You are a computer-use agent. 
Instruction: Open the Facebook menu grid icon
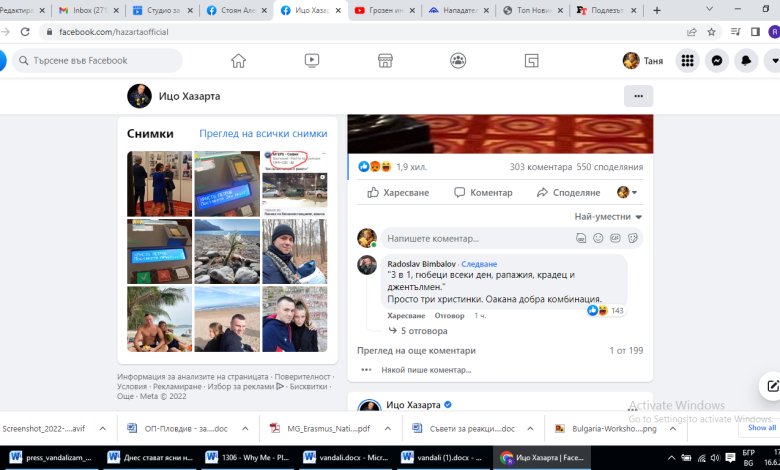(687, 61)
